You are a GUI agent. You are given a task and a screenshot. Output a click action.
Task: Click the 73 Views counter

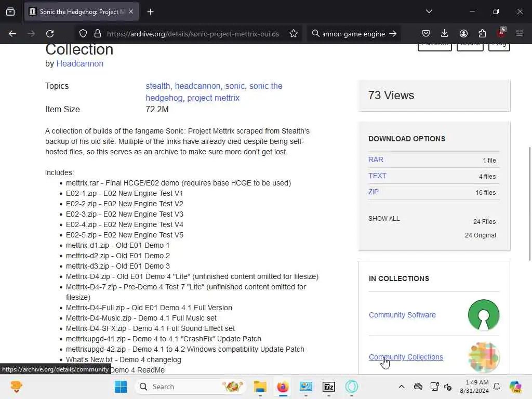(391, 96)
